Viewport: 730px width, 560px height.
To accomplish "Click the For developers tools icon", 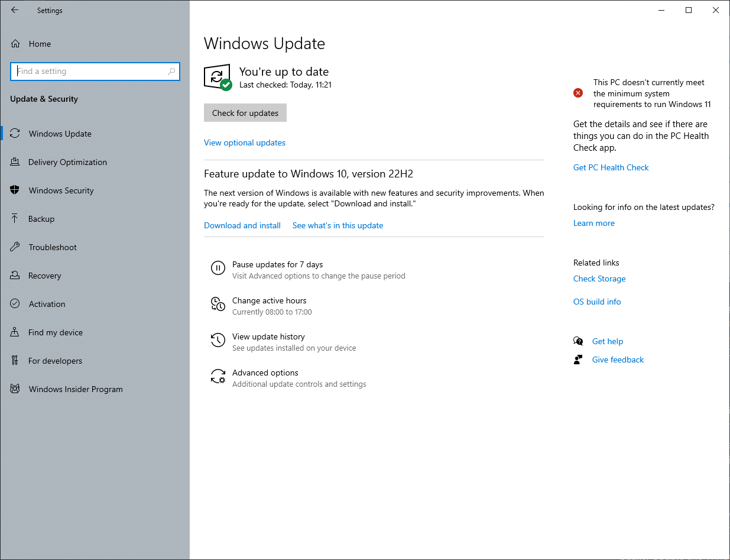I will [x=15, y=361].
